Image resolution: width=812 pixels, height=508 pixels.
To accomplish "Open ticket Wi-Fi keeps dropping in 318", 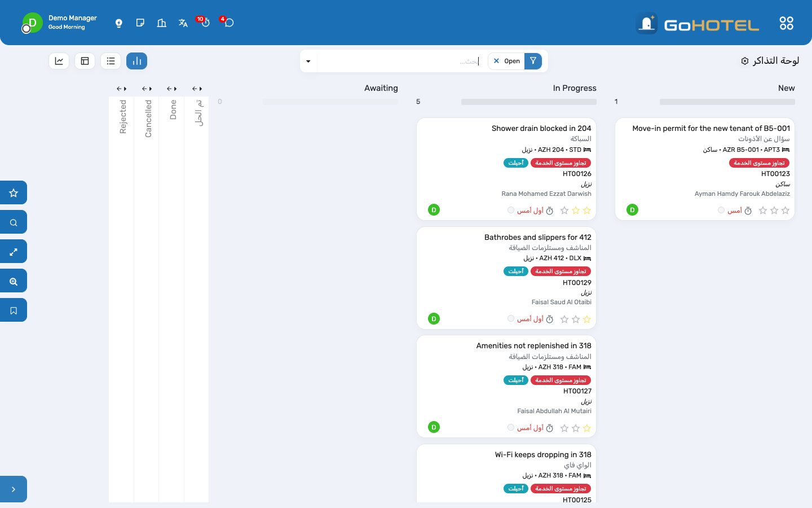I will [x=543, y=455].
